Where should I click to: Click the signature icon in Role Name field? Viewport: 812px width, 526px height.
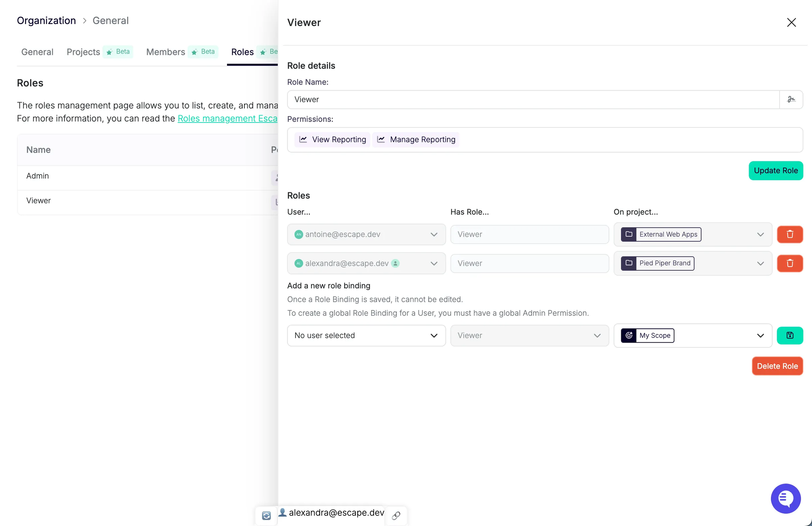tap(791, 99)
